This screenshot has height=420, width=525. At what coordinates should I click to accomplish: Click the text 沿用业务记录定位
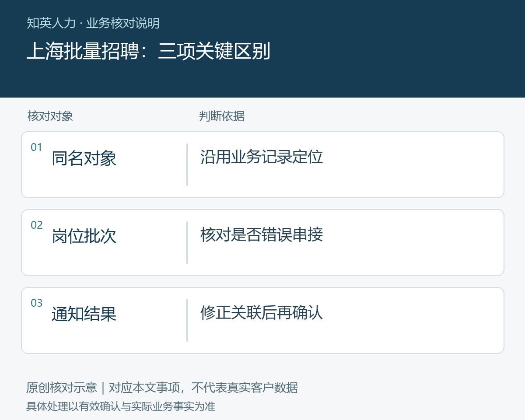click(262, 157)
